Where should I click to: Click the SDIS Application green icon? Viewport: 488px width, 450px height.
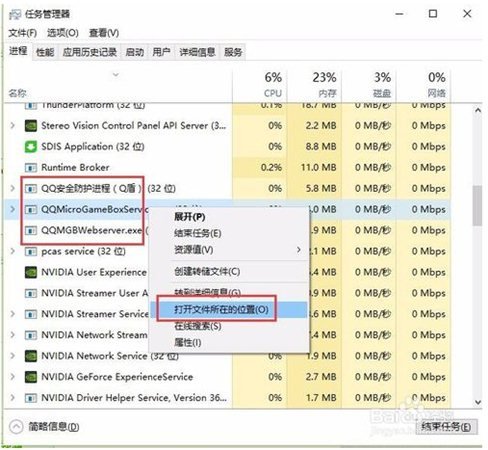tap(31, 147)
